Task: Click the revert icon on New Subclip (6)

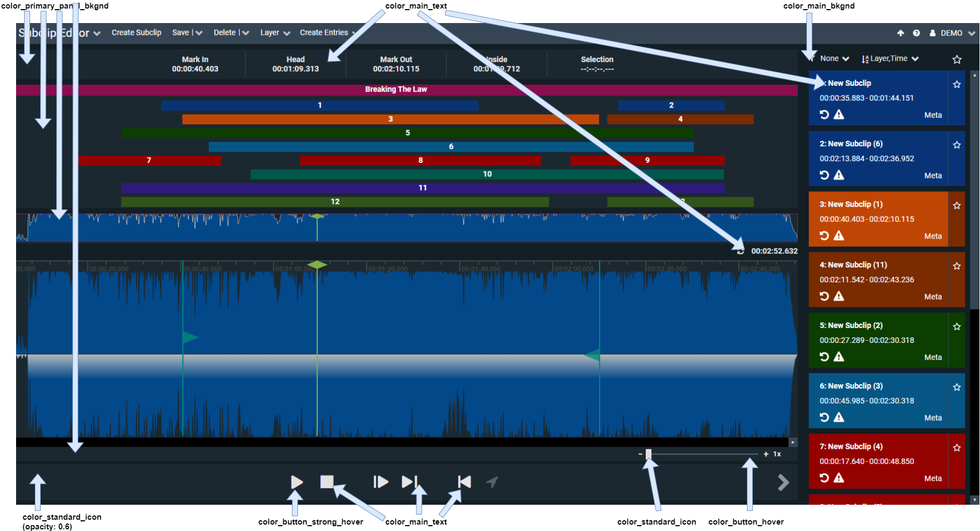Action: tap(824, 175)
